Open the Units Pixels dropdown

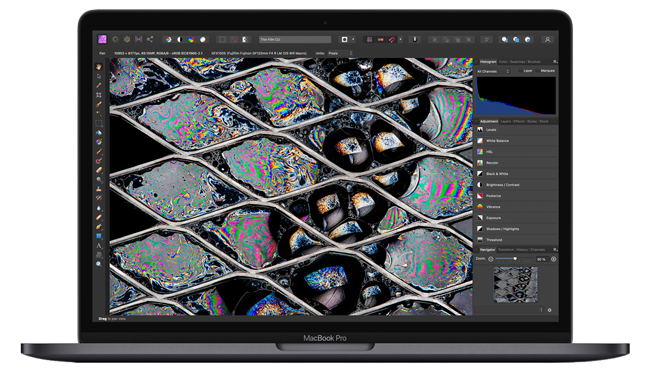tap(340, 53)
